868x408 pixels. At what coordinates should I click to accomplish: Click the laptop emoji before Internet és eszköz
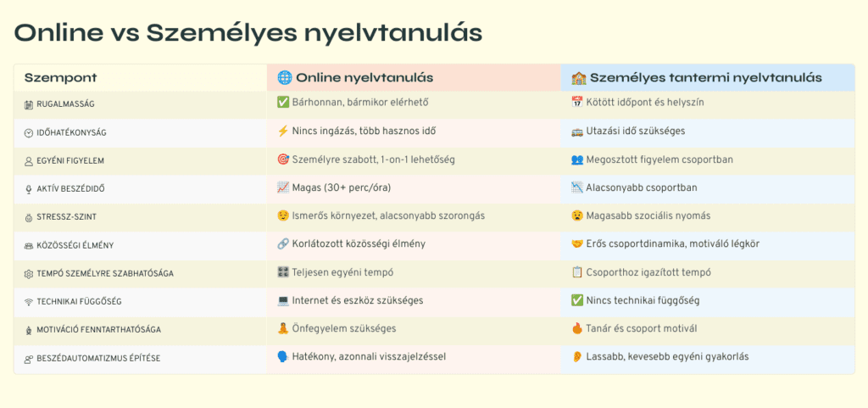[283, 300]
